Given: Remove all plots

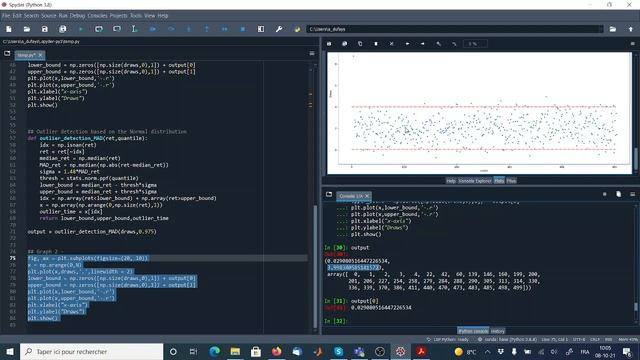Looking at the screenshot, I should click(391, 44).
